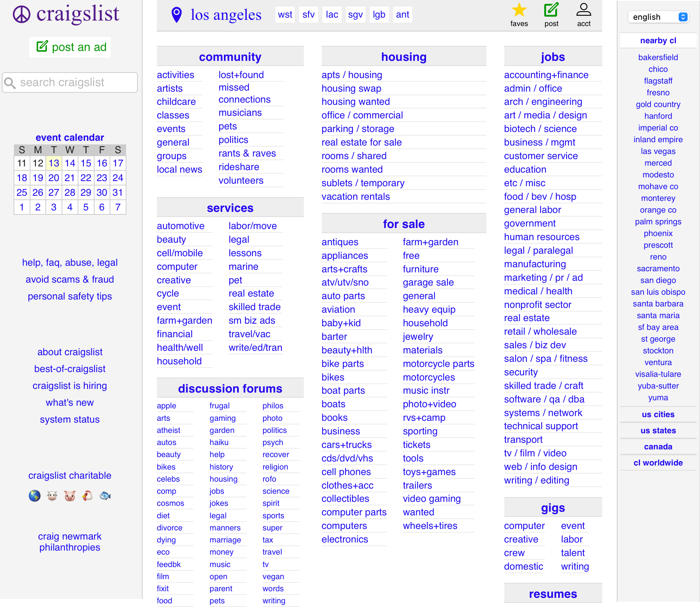Viewport: 700px width, 607px height.
Task: Open the los angeles city link
Action: (x=226, y=15)
